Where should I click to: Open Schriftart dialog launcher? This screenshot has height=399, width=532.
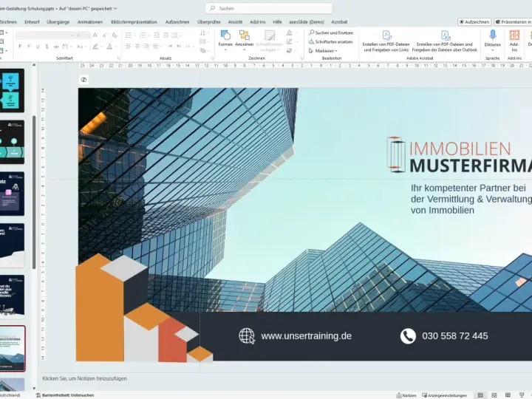point(119,58)
